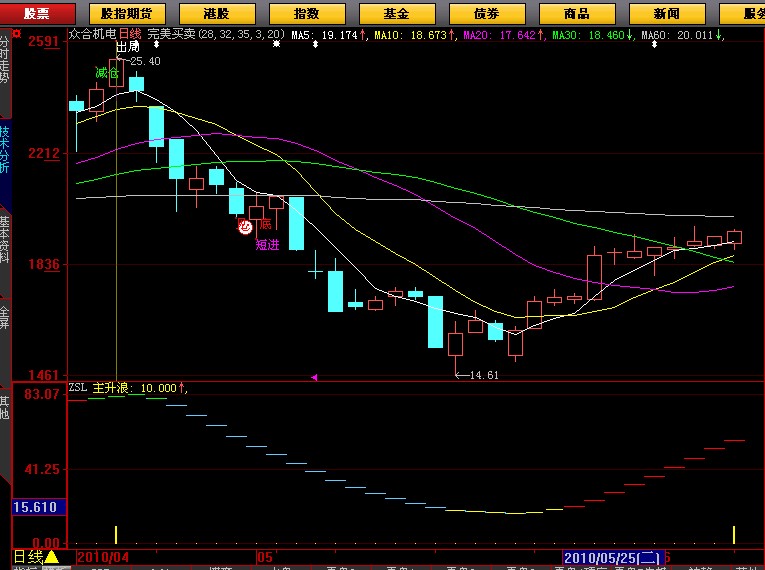The image size is (765, 570).
Task: Open the 新闻 tab
Action: click(x=667, y=13)
